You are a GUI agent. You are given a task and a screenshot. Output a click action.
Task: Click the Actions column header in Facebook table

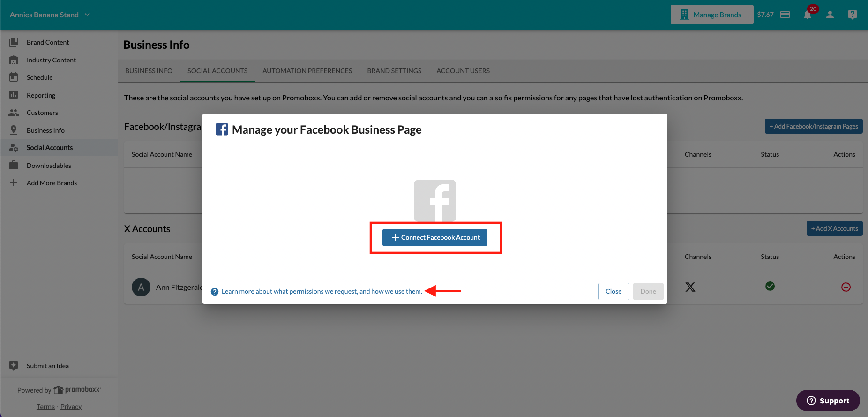coord(844,154)
